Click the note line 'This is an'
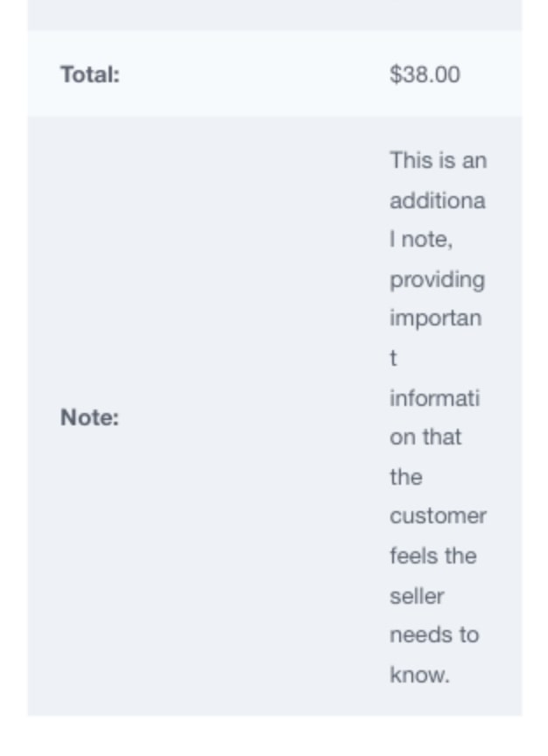Image resolution: width=548 pixels, height=756 pixels. tap(438, 160)
